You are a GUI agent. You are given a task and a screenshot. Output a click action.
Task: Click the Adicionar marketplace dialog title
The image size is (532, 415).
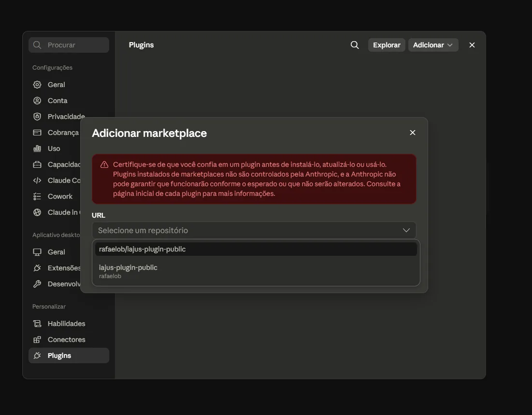pyautogui.click(x=149, y=133)
